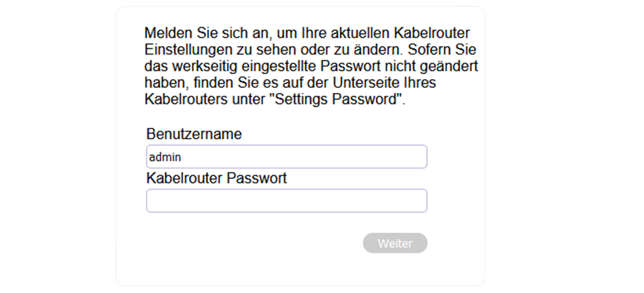Screen dimensions: 644x293
Task: Submit login with the grey Weiter button
Action: tap(395, 243)
